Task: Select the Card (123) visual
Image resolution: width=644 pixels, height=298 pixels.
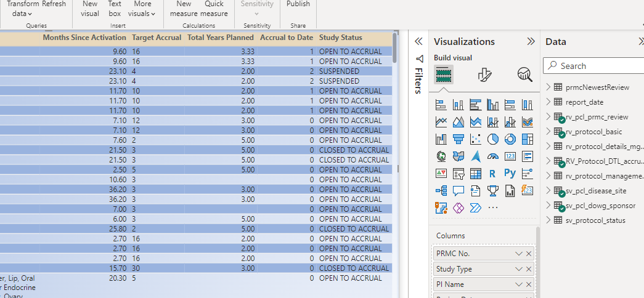Action: pos(510,156)
